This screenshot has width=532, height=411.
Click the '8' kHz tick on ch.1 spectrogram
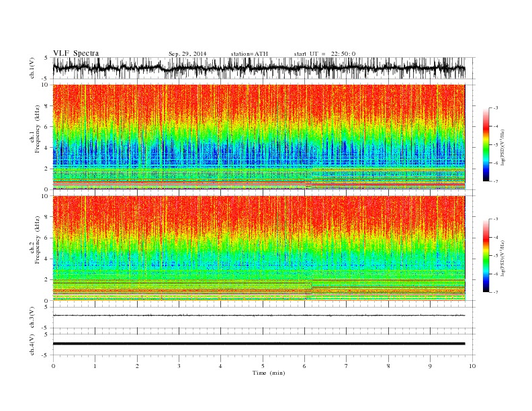(46, 106)
